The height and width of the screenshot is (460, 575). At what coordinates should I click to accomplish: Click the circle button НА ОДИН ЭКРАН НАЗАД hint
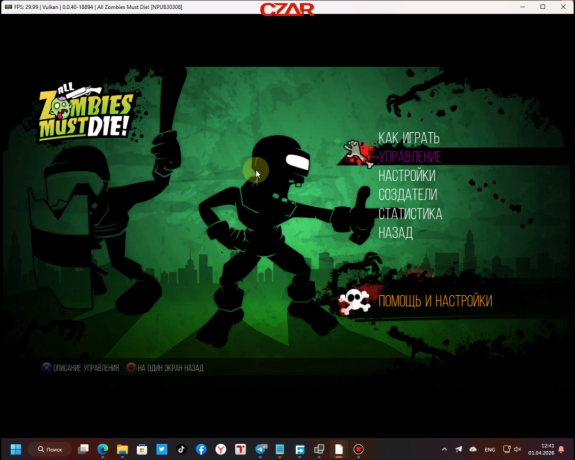pos(165,368)
